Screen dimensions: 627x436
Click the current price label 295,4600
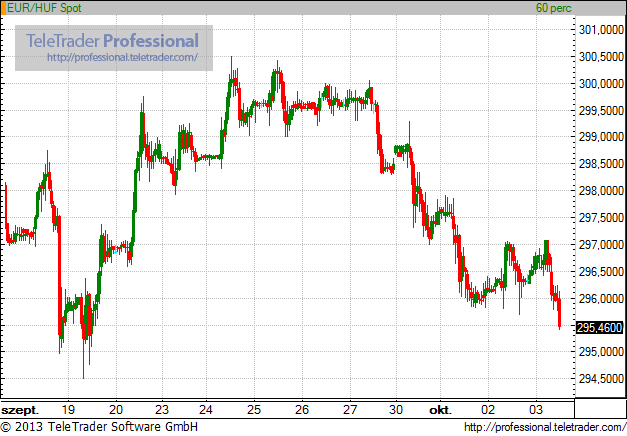coord(600,328)
